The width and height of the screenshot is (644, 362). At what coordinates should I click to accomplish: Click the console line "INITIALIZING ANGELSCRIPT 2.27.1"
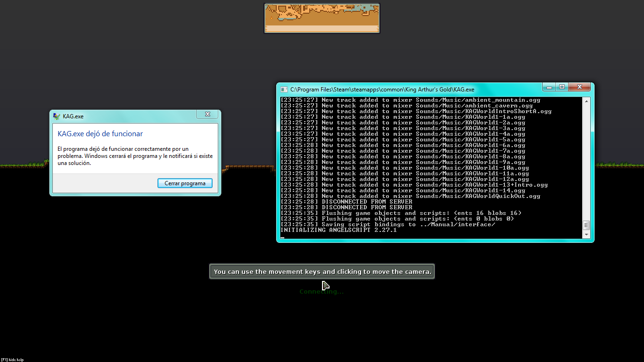click(x=339, y=230)
